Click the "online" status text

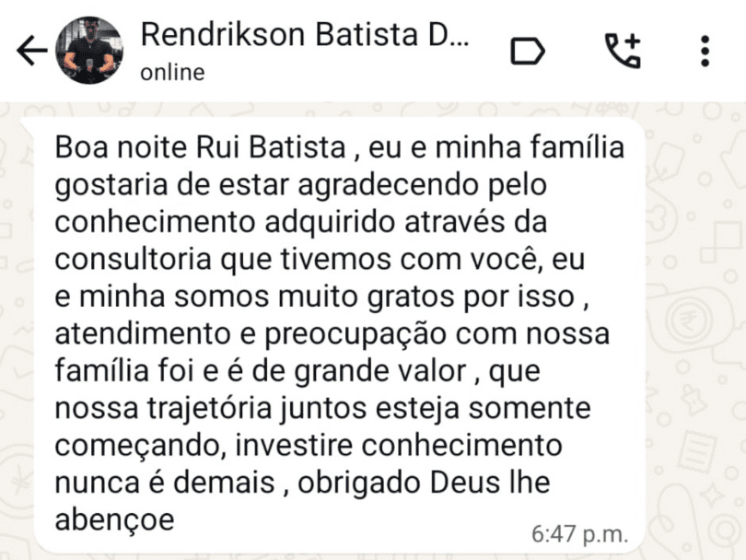(172, 73)
